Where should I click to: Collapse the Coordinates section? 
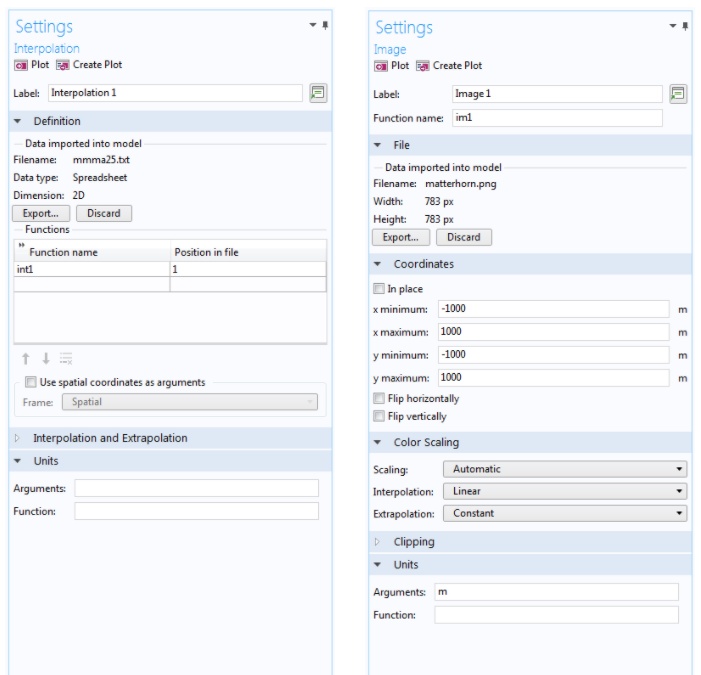(x=377, y=264)
